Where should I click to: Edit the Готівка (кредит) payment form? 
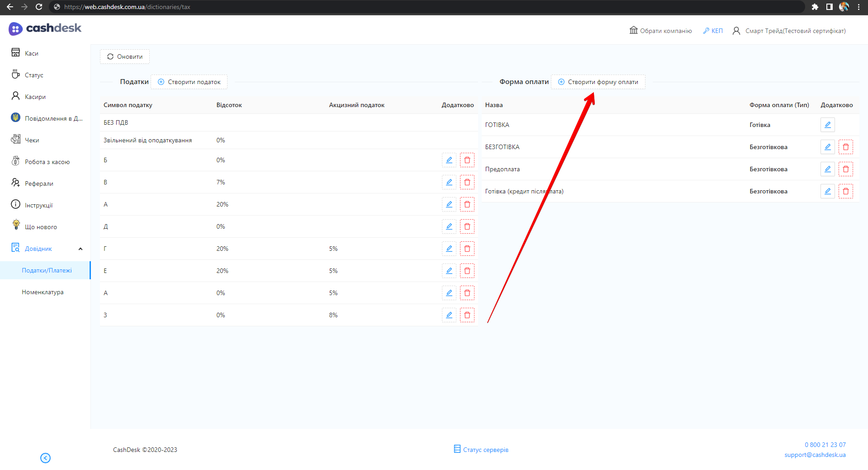coord(827,191)
